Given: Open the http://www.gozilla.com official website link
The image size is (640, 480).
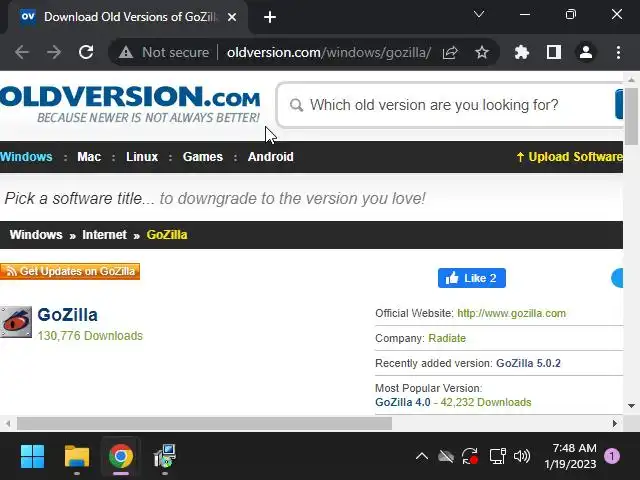Looking at the screenshot, I should point(511,313).
